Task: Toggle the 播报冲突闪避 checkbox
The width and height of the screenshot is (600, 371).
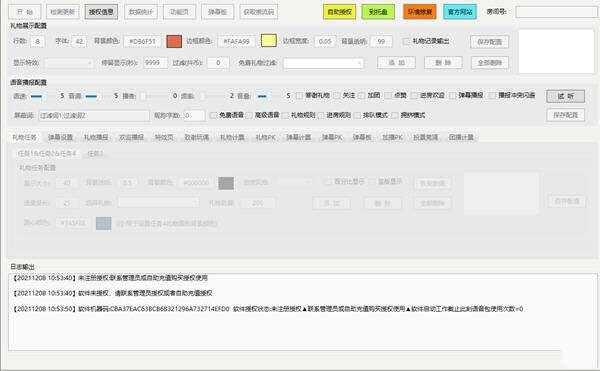Action: coord(492,96)
